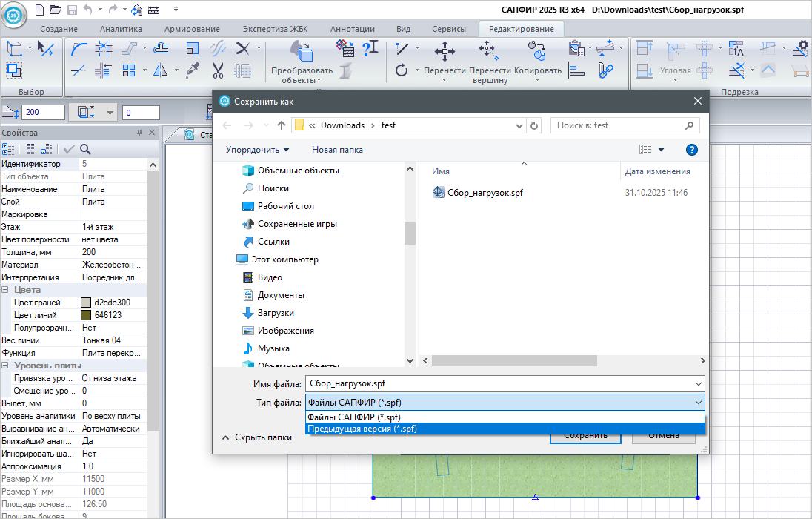Click the house refresh icon in quick access toolbar
Screen dimensions: 812x519
point(137,10)
